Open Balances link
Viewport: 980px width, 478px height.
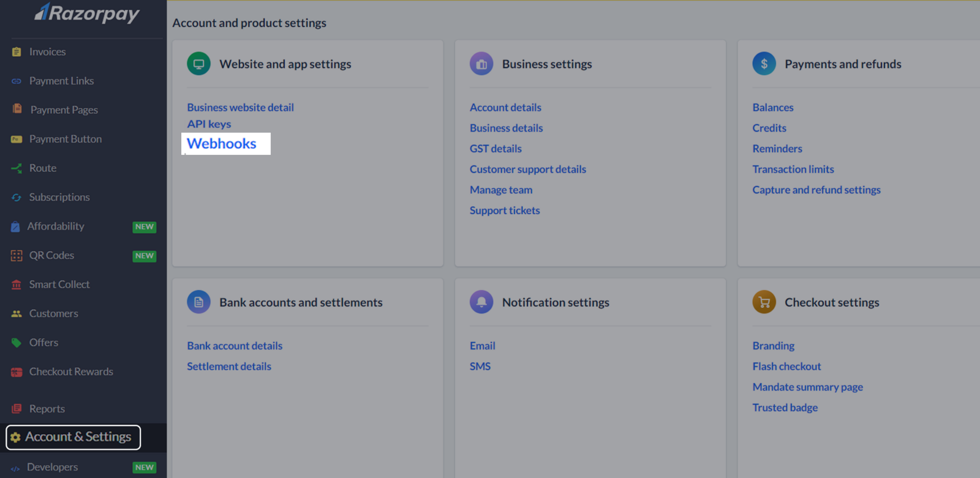(x=773, y=107)
